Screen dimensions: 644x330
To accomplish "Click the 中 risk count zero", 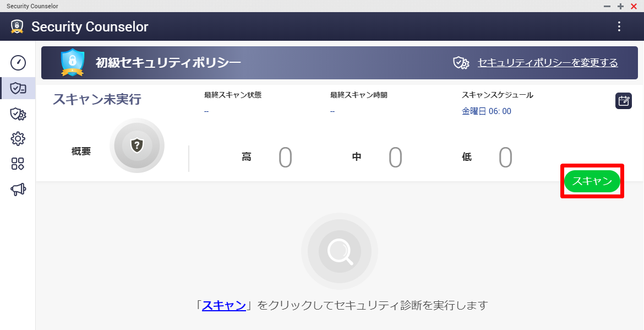I will (395, 158).
